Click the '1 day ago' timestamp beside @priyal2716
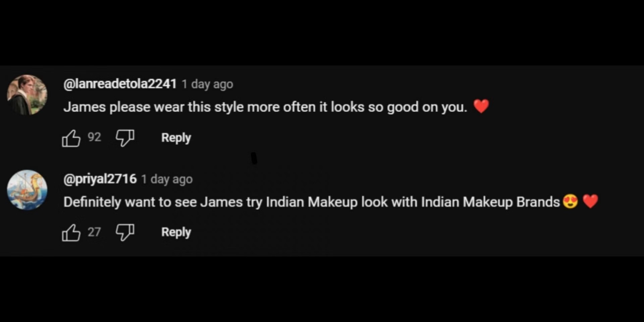 tap(167, 179)
